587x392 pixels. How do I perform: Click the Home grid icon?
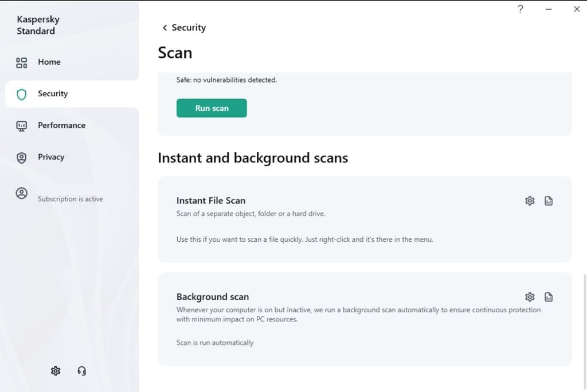pos(22,62)
